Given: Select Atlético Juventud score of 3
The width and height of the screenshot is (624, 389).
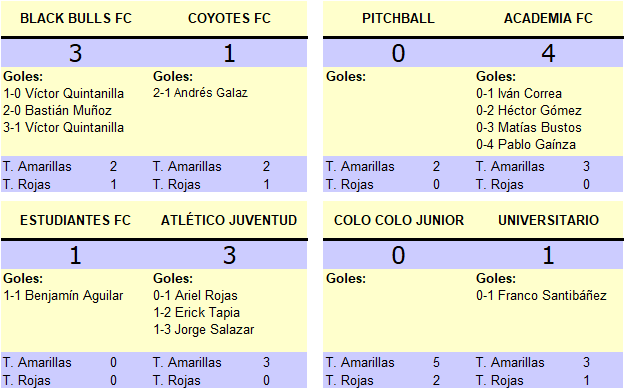Looking at the screenshot, I should 229,255.
